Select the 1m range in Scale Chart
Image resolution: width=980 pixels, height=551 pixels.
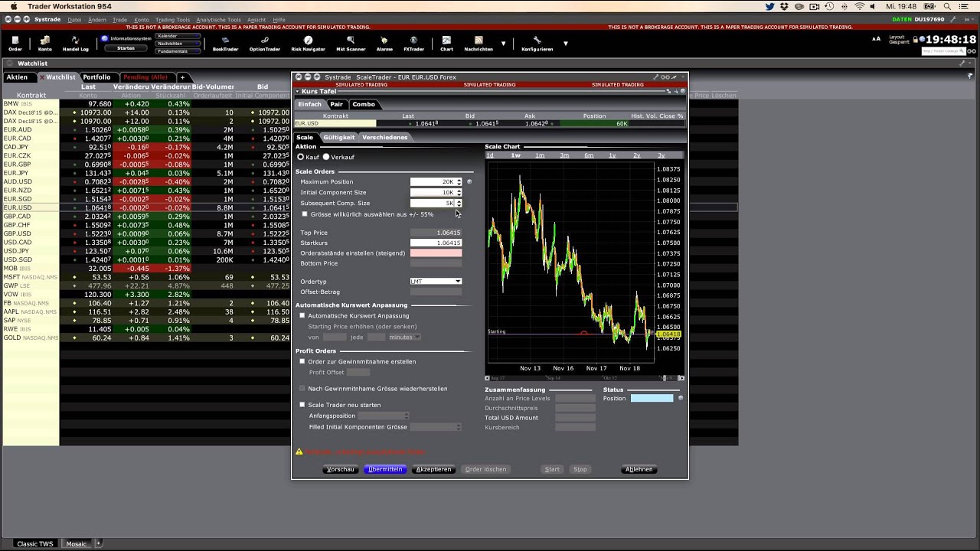pos(540,155)
